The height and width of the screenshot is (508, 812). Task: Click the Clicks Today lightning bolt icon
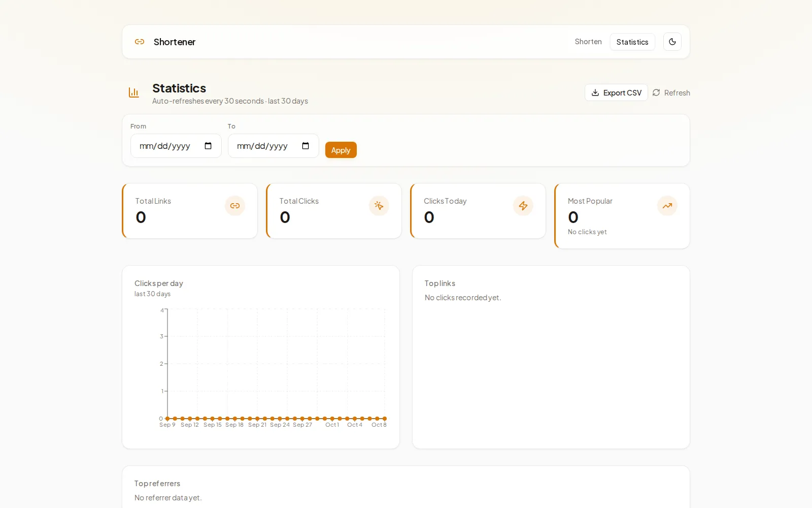(x=523, y=206)
